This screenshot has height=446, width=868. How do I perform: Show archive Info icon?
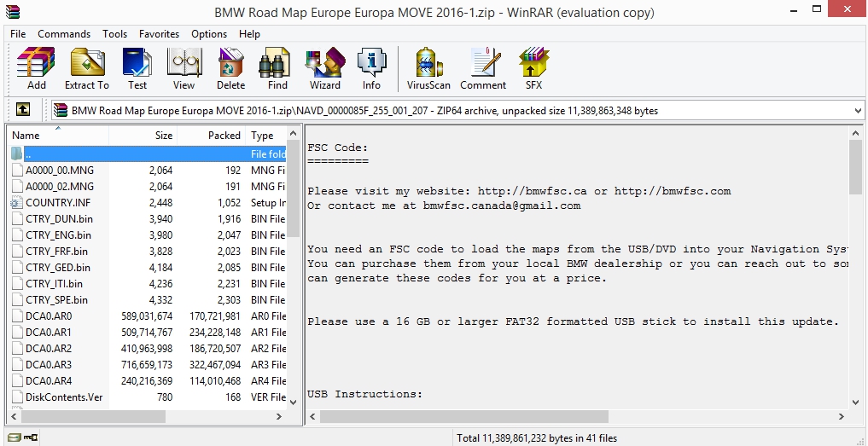(x=372, y=62)
